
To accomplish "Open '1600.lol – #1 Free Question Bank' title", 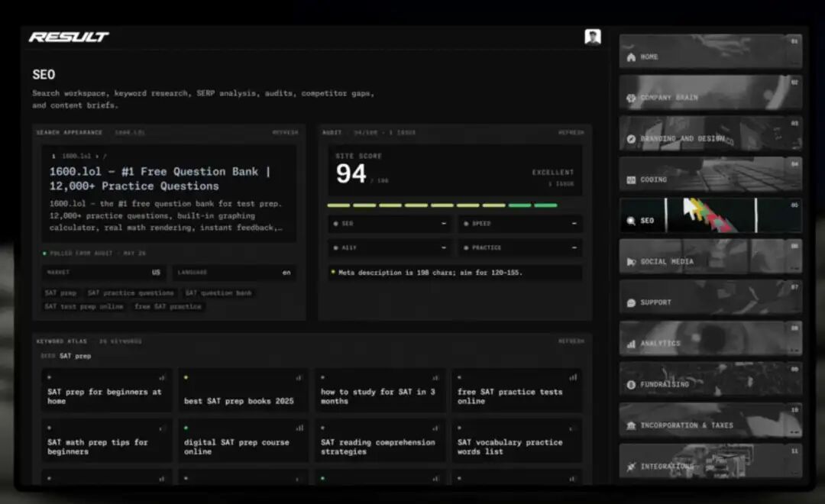I will pos(160,179).
